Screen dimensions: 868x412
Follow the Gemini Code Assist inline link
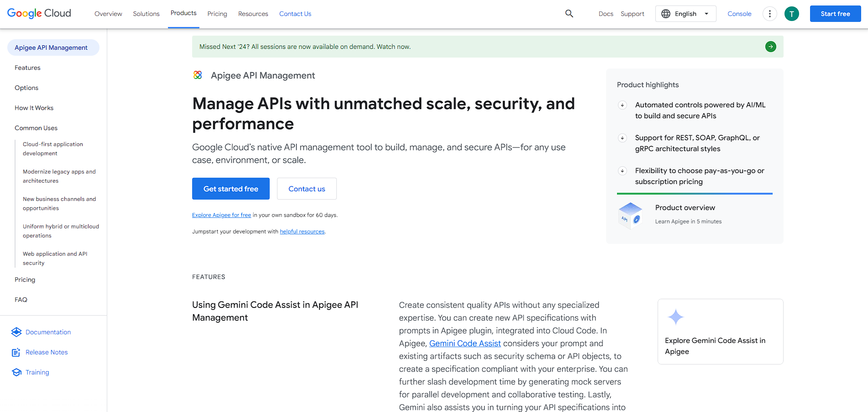coord(465,343)
